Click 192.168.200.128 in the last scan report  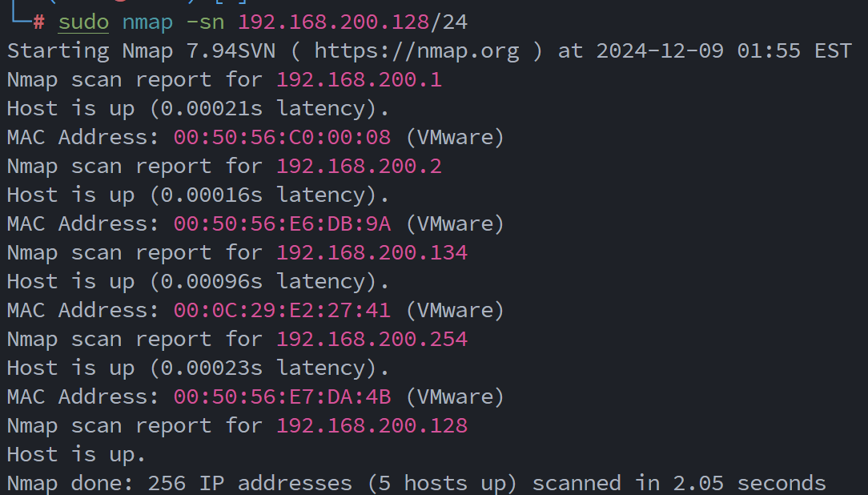click(372, 426)
